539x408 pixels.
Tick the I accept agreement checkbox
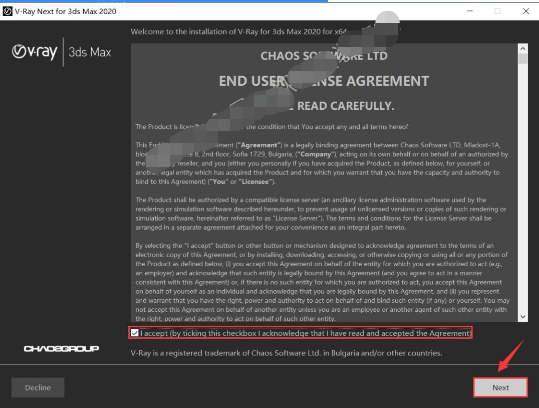(135, 333)
